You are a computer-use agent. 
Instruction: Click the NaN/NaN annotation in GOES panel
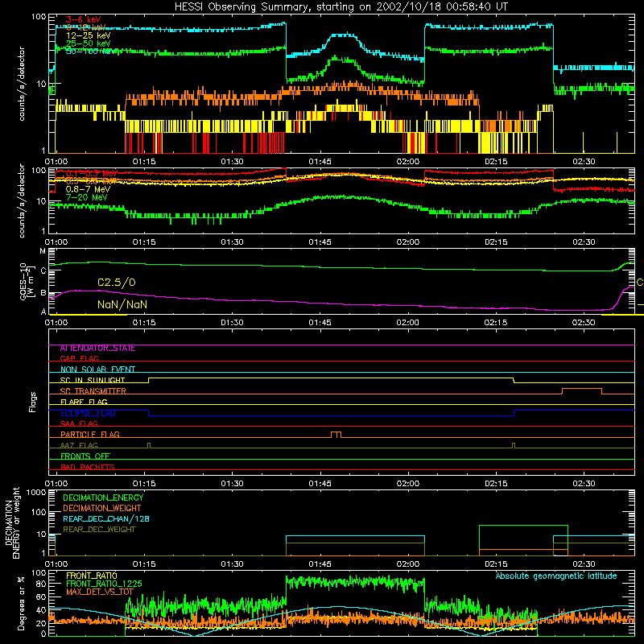(122, 304)
